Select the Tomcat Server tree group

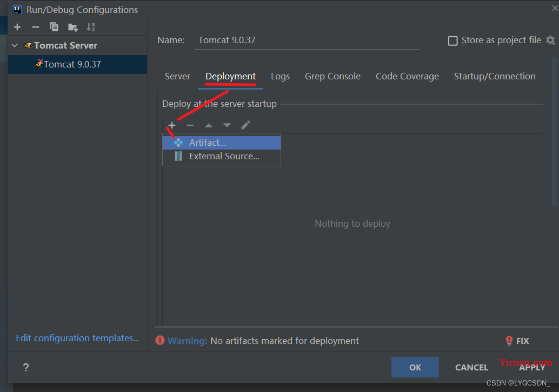(x=78, y=45)
